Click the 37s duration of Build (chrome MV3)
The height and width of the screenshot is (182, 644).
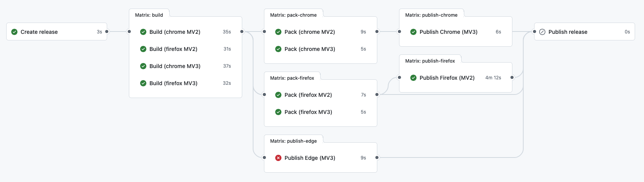pyautogui.click(x=227, y=66)
